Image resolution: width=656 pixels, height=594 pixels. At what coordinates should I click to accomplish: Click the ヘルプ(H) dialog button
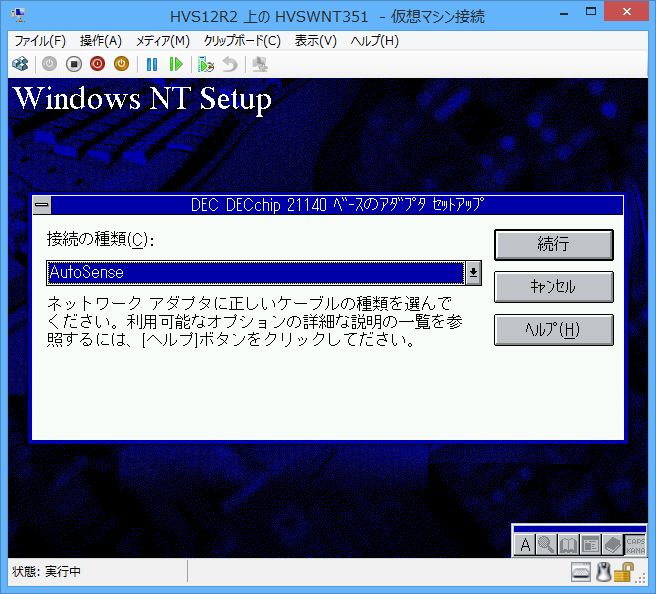(554, 330)
